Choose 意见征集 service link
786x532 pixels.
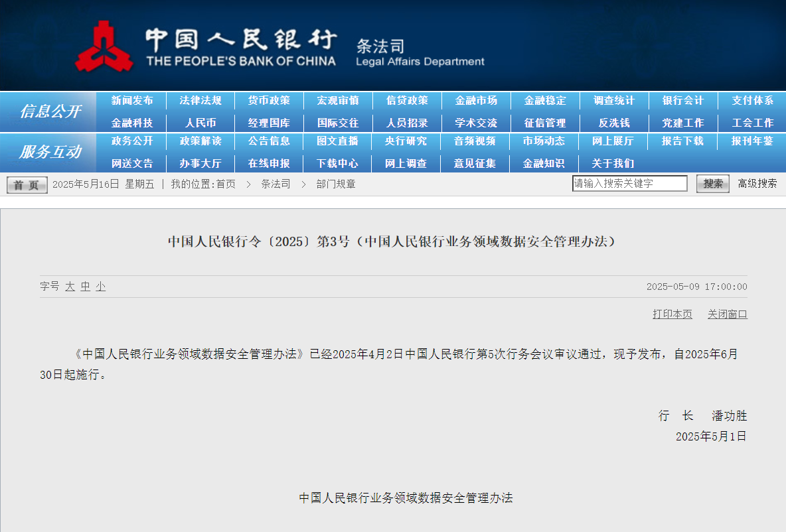pyautogui.click(x=475, y=164)
